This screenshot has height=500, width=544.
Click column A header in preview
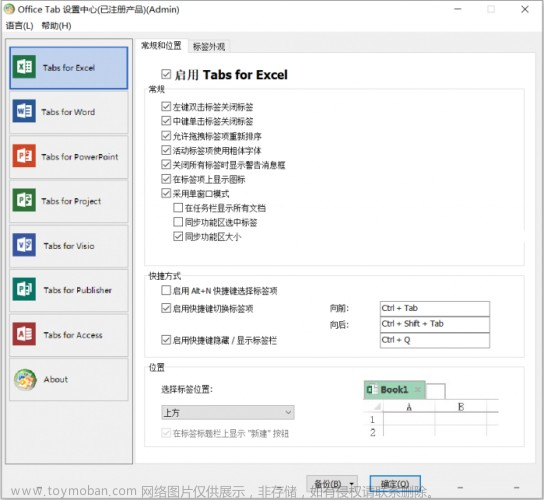[409, 407]
